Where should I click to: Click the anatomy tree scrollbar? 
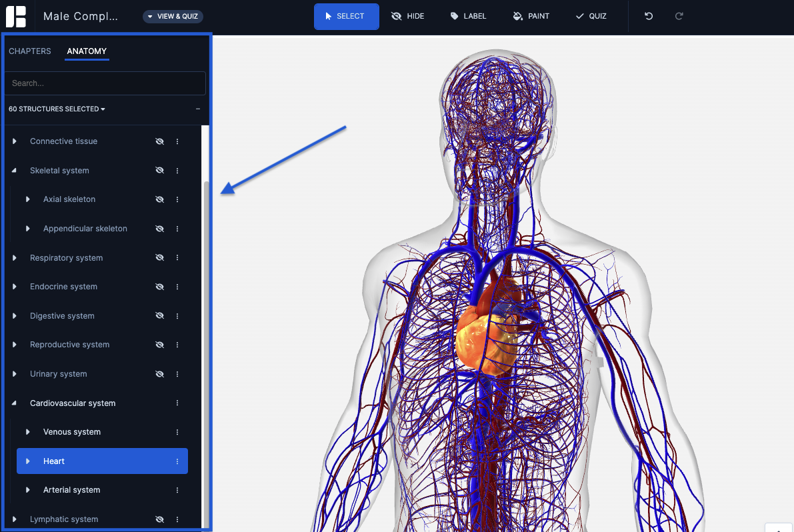coord(205,354)
